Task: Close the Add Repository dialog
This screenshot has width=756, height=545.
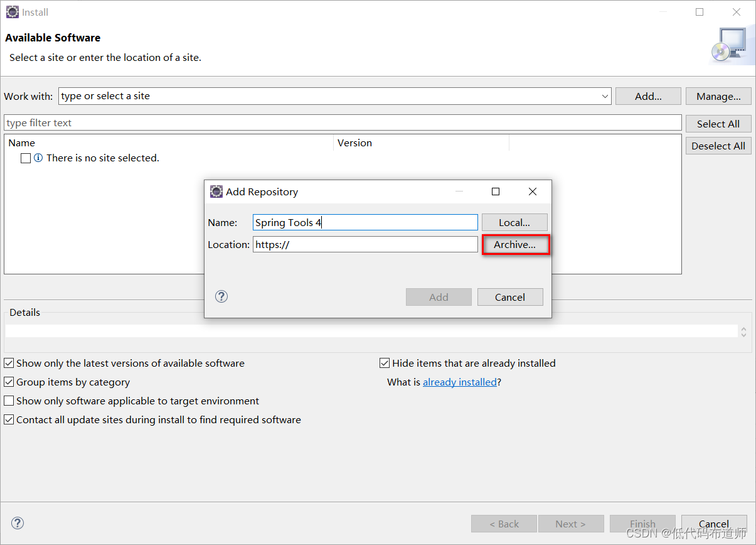Action: coord(533,192)
